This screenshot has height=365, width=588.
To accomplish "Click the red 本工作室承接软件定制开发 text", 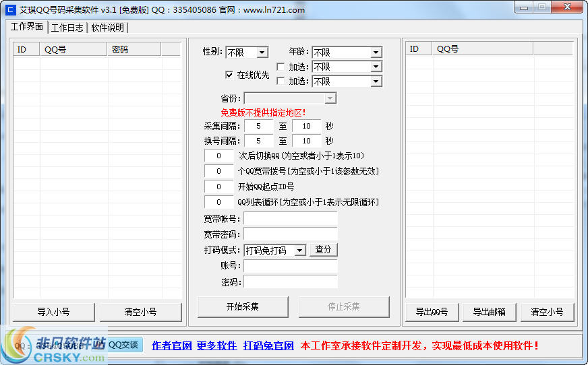I will click(419, 345).
